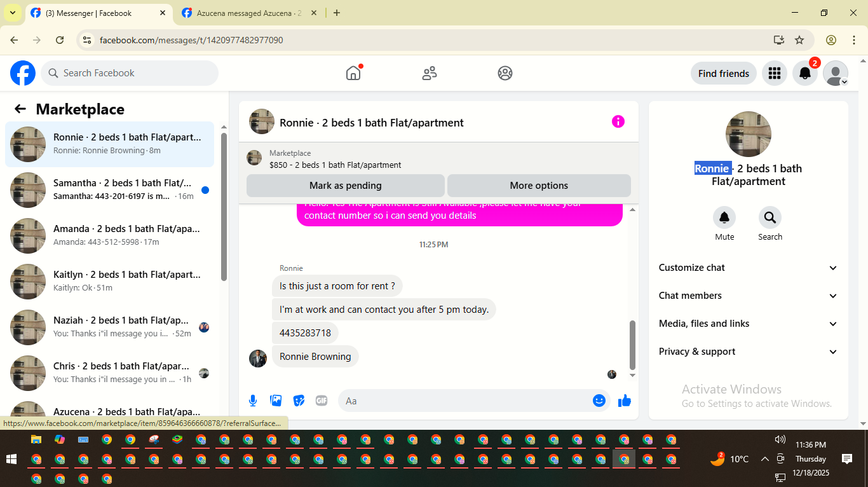Open Samantha conversation in the list
The width and height of the screenshot is (868, 487).
click(x=109, y=190)
